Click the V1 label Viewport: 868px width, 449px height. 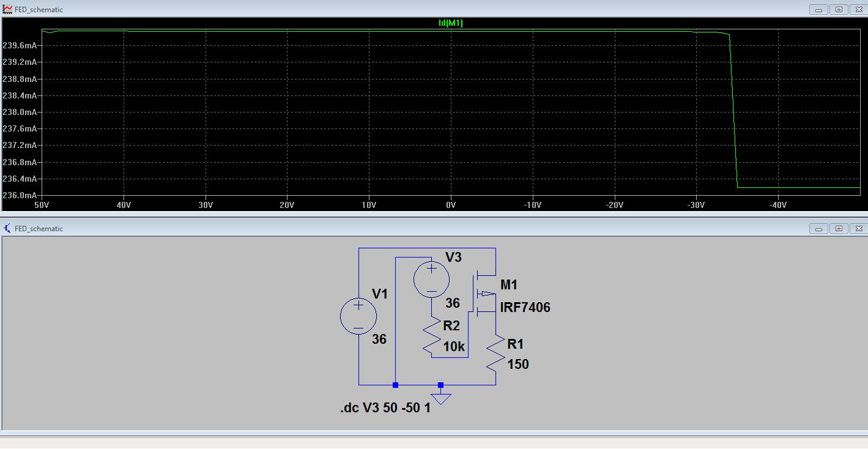pos(380,294)
